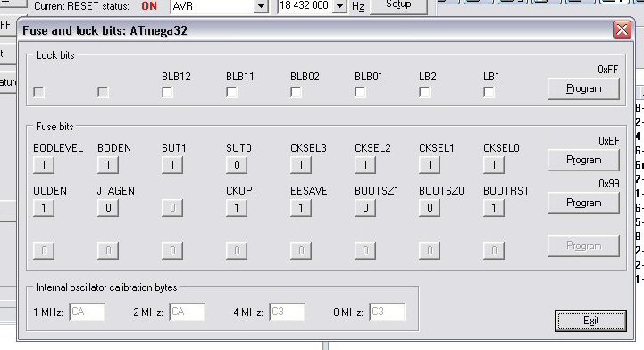
Task: Tick the BLB12 lock bit checkbox
Action: 168,92
